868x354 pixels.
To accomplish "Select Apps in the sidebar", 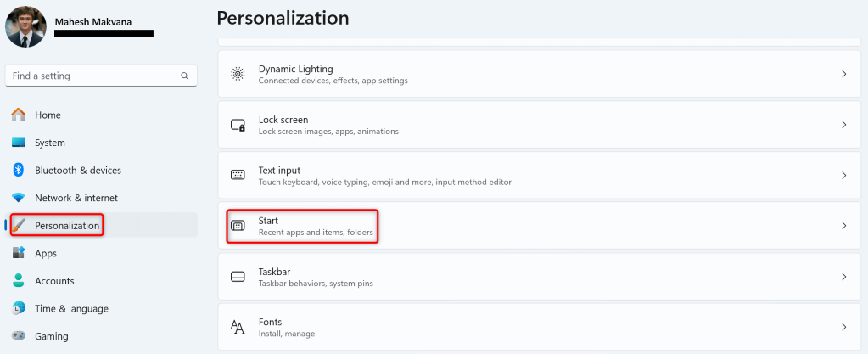I will [x=45, y=253].
